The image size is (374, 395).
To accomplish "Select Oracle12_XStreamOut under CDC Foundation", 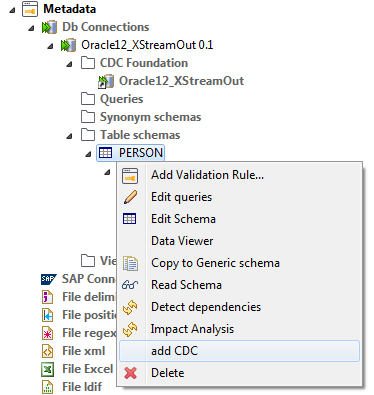I will pyautogui.click(x=182, y=81).
